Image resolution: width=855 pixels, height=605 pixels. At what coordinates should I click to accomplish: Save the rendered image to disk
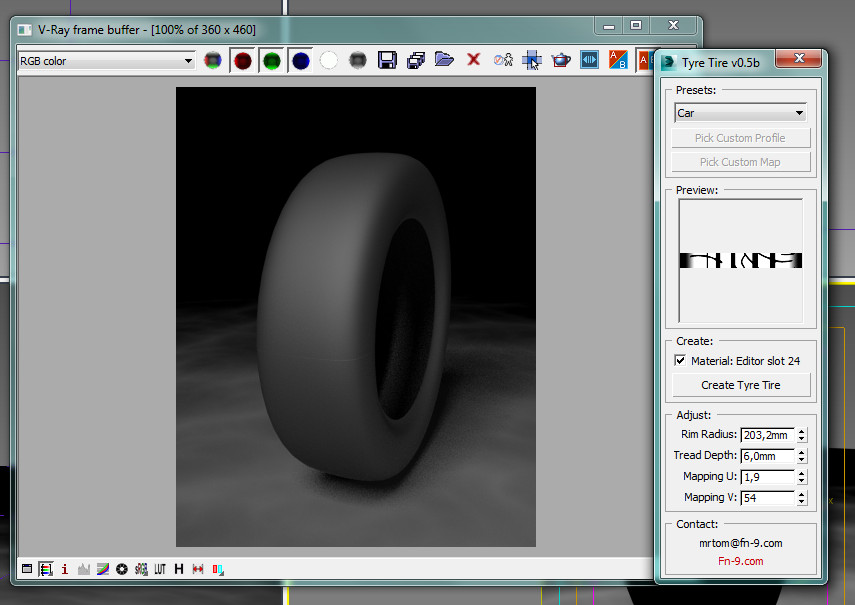point(385,59)
